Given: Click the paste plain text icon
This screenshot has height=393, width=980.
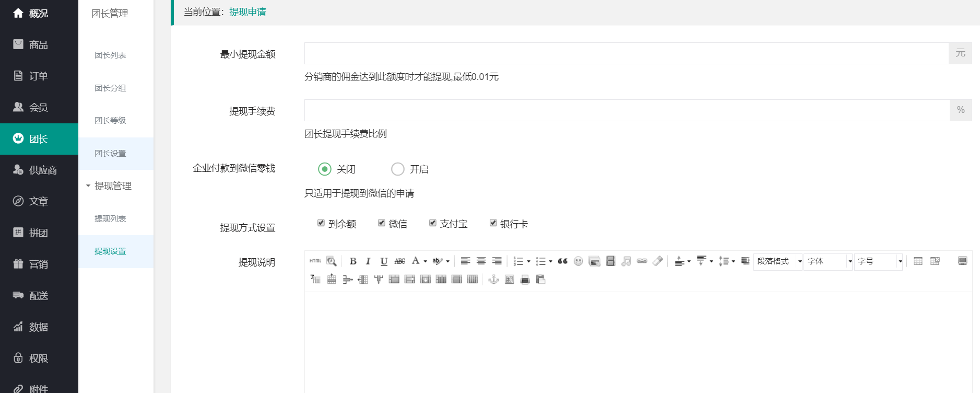Looking at the screenshot, I should (540, 279).
